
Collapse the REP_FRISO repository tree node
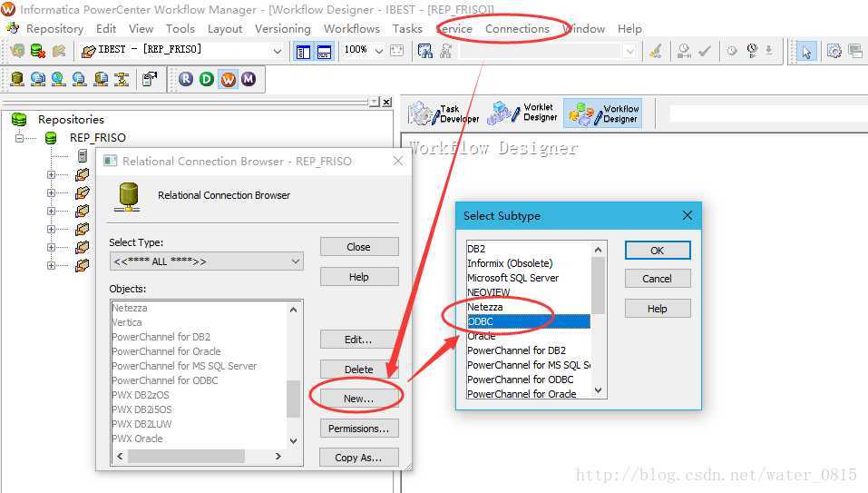click(x=19, y=138)
